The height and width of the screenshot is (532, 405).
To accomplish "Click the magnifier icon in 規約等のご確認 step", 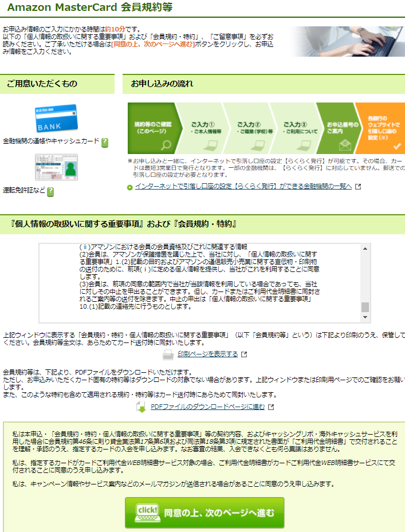I will pyautogui.click(x=166, y=145).
